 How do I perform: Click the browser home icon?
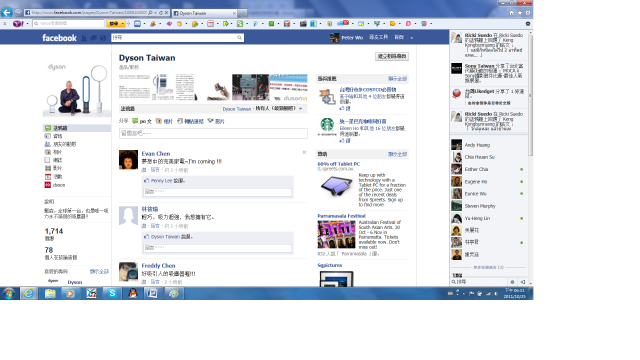[x=511, y=13]
